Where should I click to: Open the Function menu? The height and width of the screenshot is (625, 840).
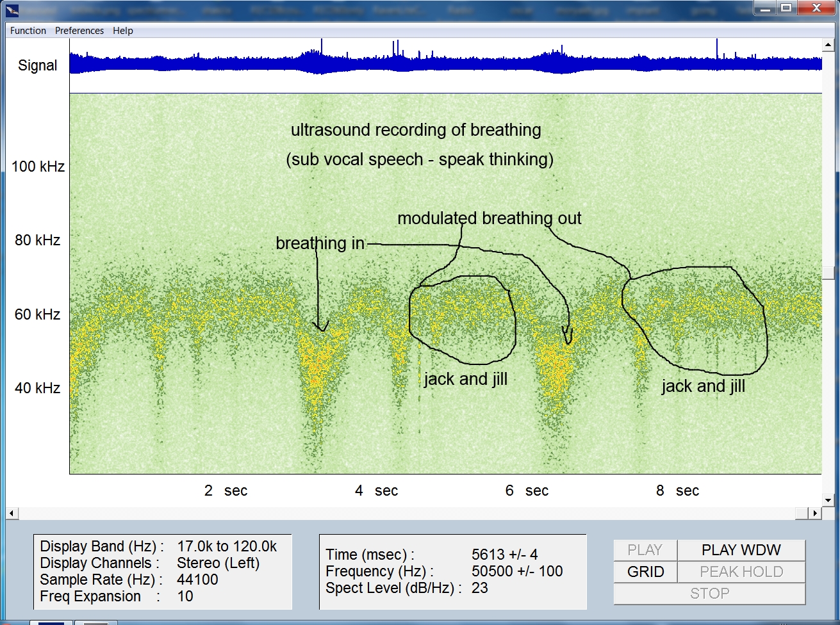(28, 31)
